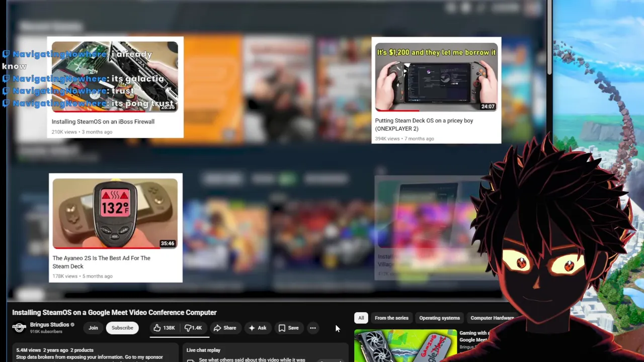Click title Putting Steam Deck OS on a pricey boy
644x362 pixels.
tap(424, 125)
